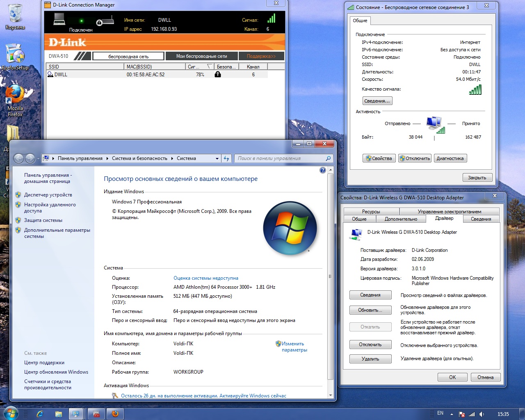Open the Мои беспроводные сети tab
The image size is (525, 420).
[x=201, y=56]
